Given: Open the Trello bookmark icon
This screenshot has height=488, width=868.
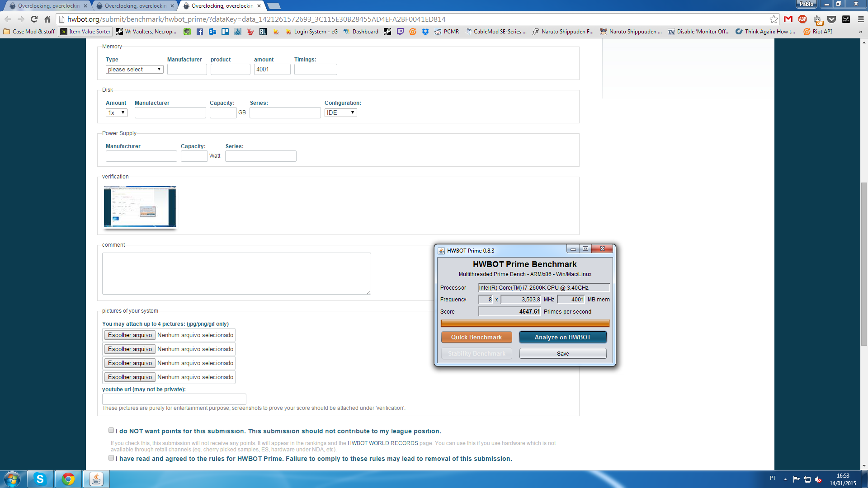Looking at the screenshot, I should tap(225, 32).
